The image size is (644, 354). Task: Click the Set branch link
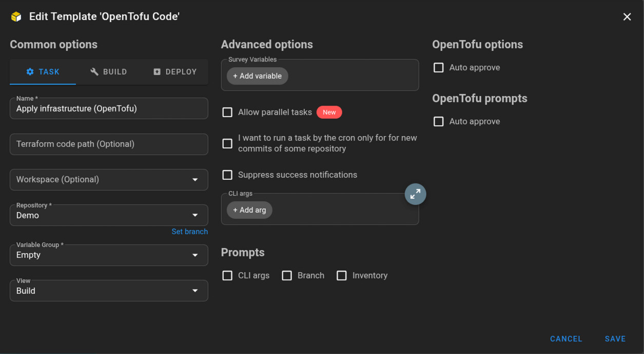pos(189,232)
